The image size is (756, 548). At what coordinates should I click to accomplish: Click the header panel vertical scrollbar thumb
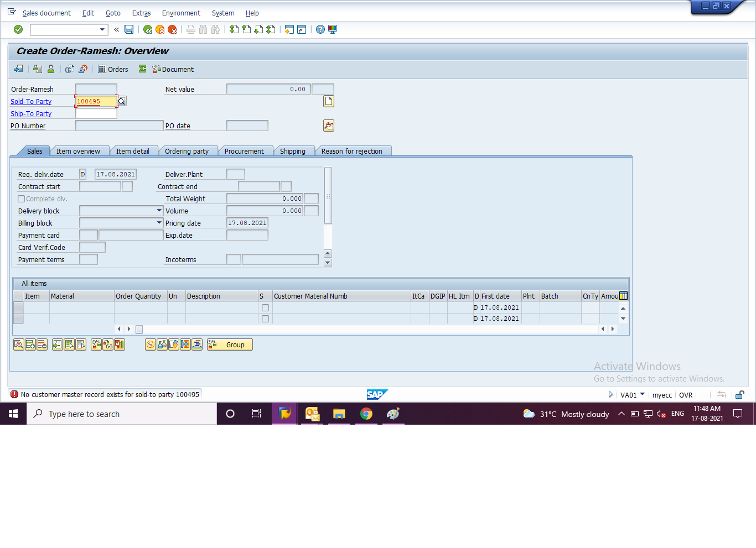pyautogui.click(x=328, y=196)
